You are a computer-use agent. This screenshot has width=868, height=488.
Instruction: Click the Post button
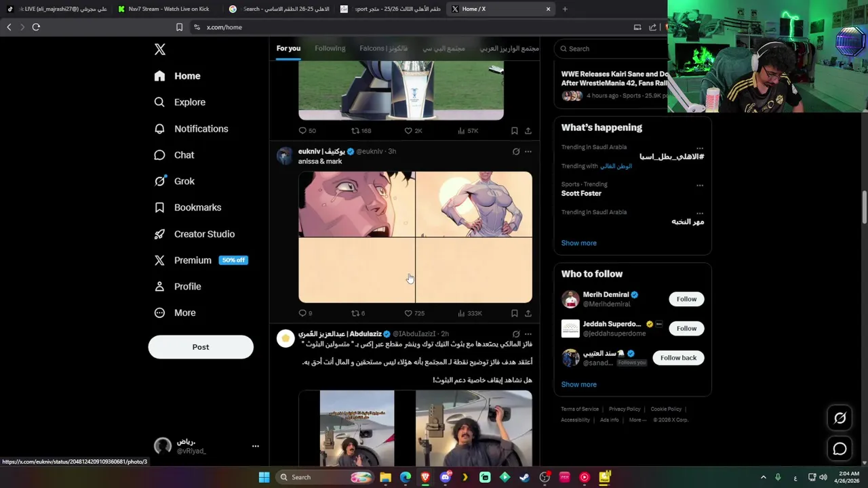(201, 347)
